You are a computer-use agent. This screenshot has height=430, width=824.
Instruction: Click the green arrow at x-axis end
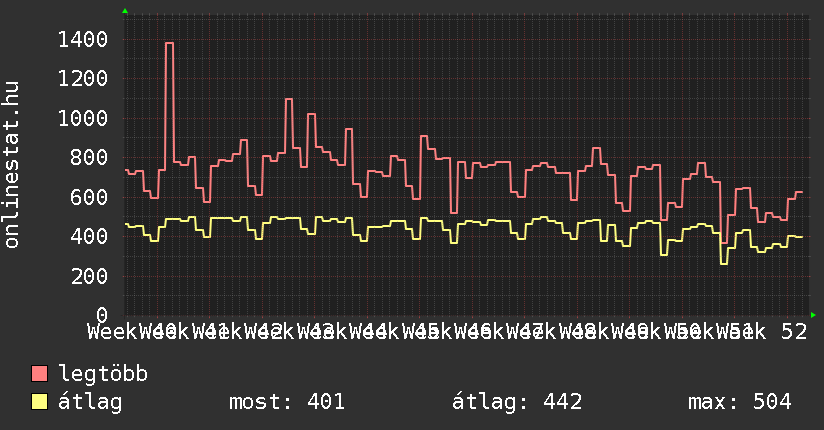pyautogui.click(x=814, y=315)
